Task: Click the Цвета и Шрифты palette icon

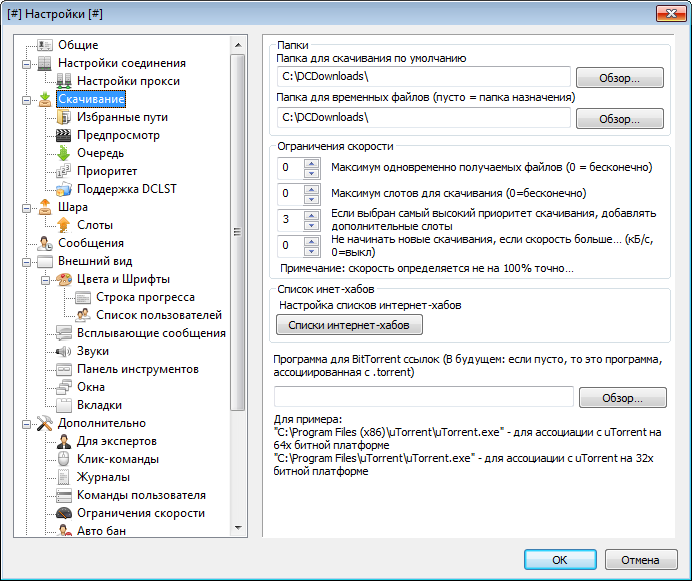Action: tap(64, 279)
